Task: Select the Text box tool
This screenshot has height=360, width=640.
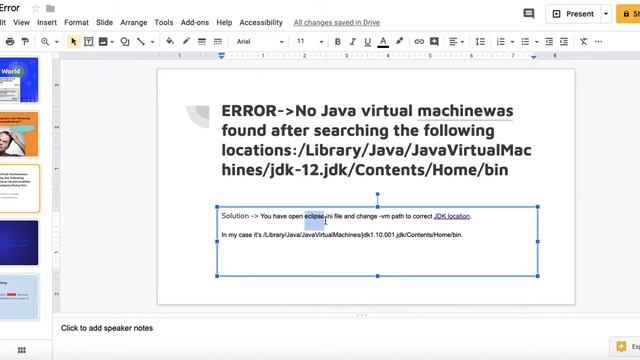Action: pos(89,42)
